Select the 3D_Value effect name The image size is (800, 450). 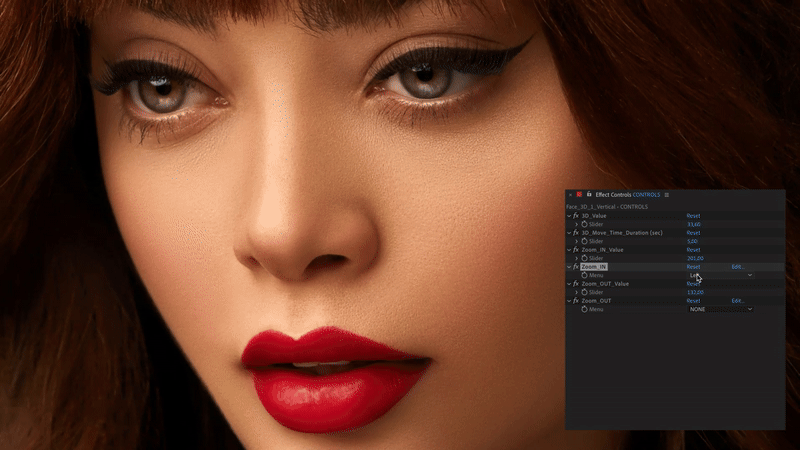pyautogui.click(x=594, y=216)
